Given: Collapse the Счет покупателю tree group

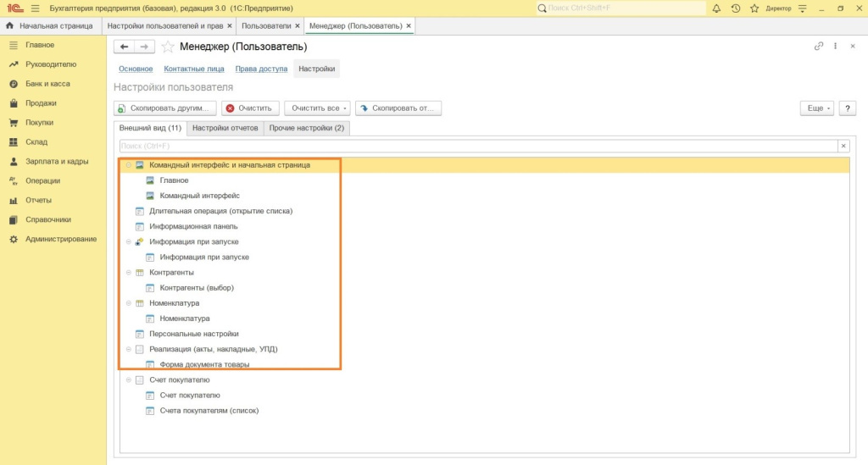Looking at the screenshot, I should click(129, 380).
